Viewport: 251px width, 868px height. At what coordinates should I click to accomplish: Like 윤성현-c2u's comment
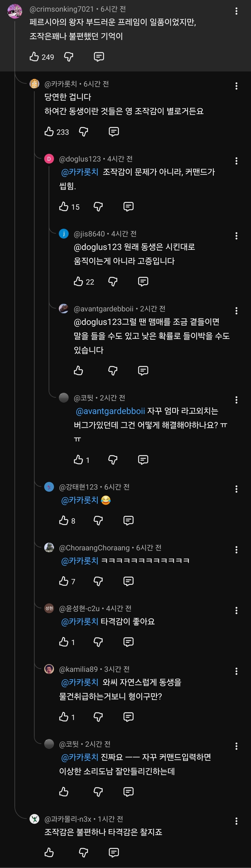(64, 642)
